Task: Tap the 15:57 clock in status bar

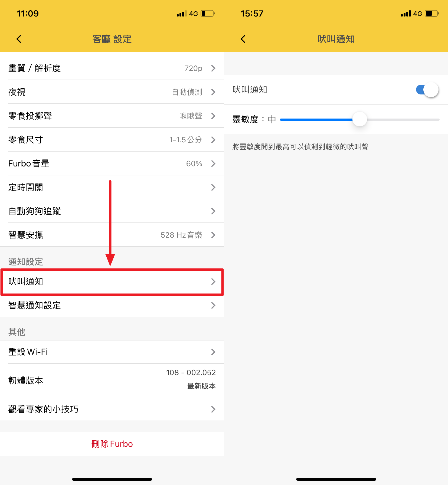Action: 252,14
